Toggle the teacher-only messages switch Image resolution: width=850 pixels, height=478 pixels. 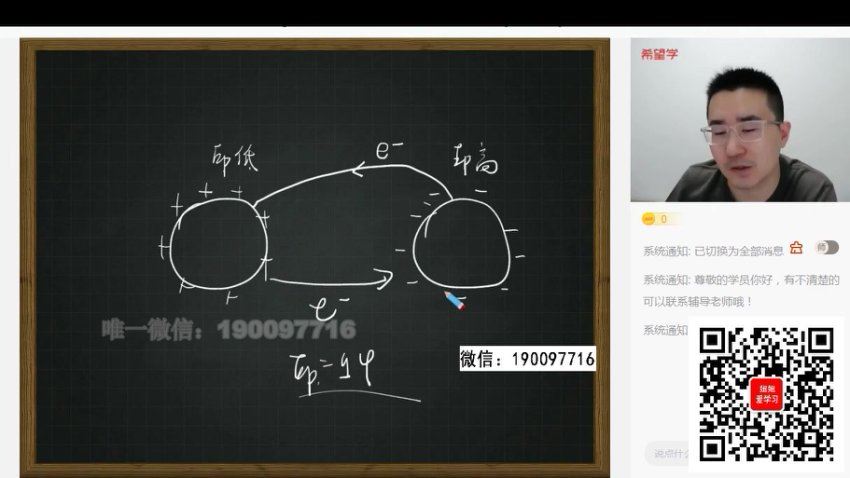coord(826,248)
